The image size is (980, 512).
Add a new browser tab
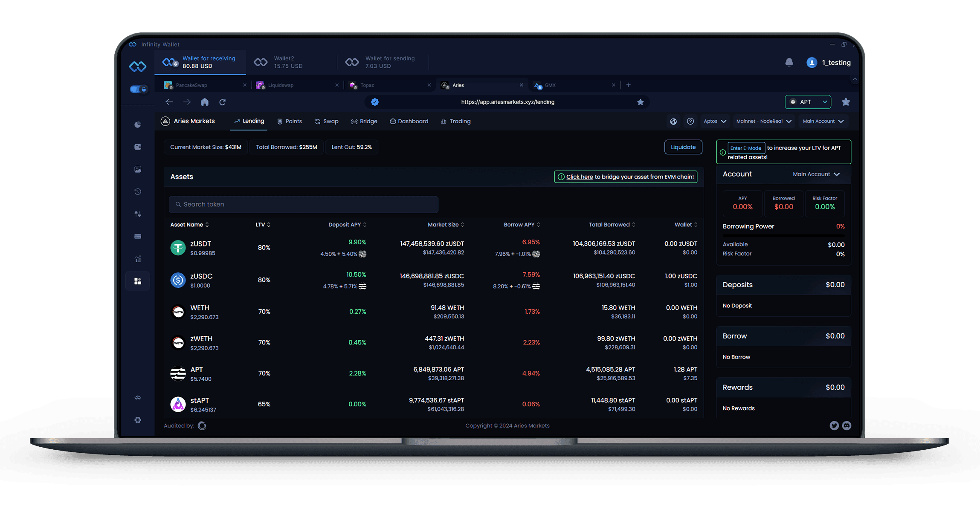628,85
